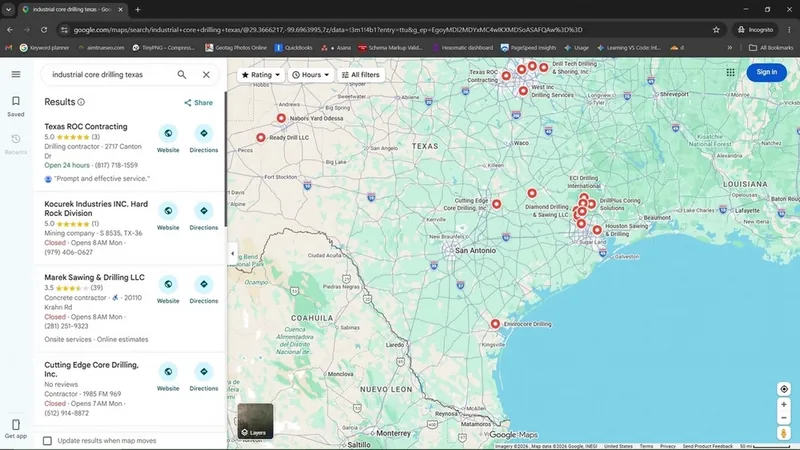Screen dimensions: 800x450
Task: Select the Ready Drill LLC map pin
Action: pyautogui.click(x=261, y=137)
